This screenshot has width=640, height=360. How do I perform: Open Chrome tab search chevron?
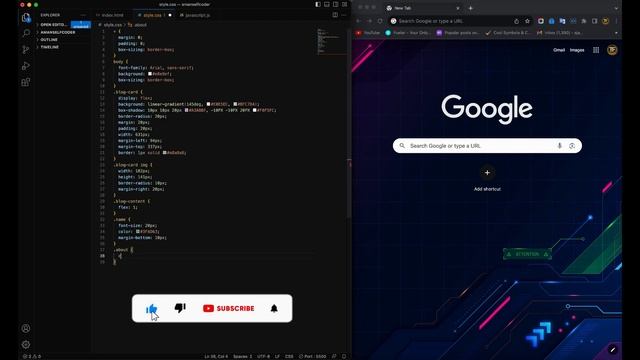pyautogui.click(x=616, y=8)
